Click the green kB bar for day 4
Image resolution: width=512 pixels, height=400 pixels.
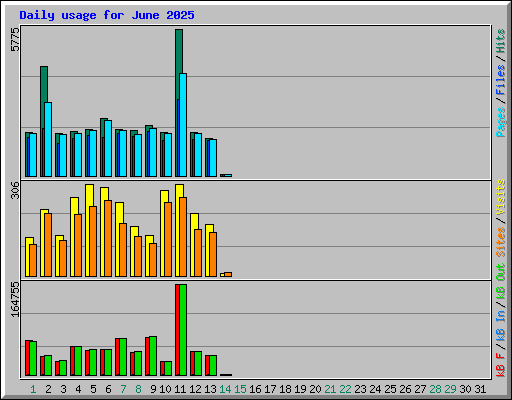(x=78, y=361)
